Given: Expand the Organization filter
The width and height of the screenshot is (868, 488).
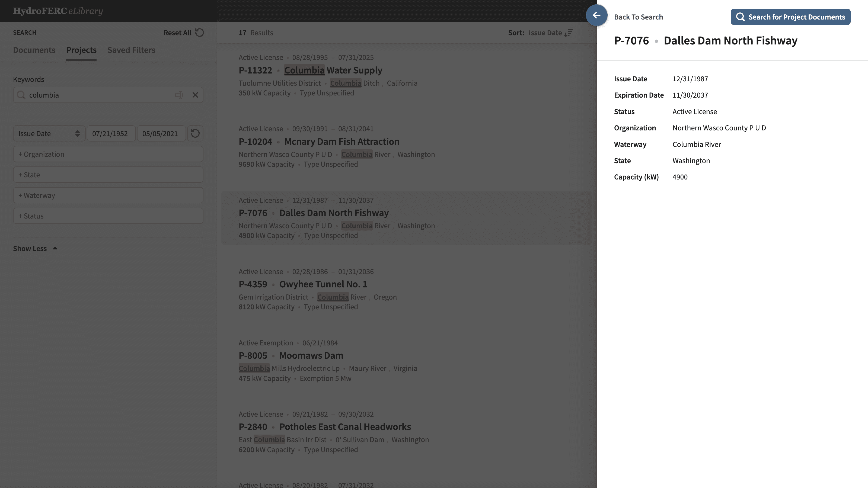Looking at the screenshot, I should coord(108,154).
